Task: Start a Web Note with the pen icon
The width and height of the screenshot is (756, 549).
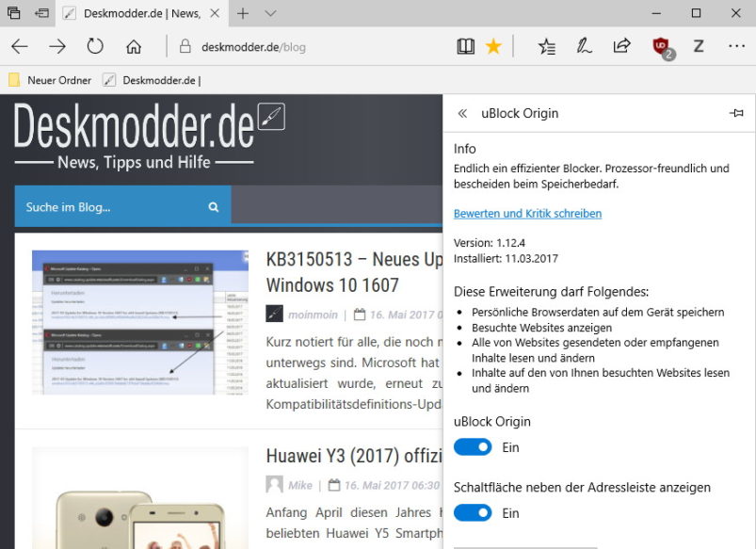Action: tap(585, 45)
